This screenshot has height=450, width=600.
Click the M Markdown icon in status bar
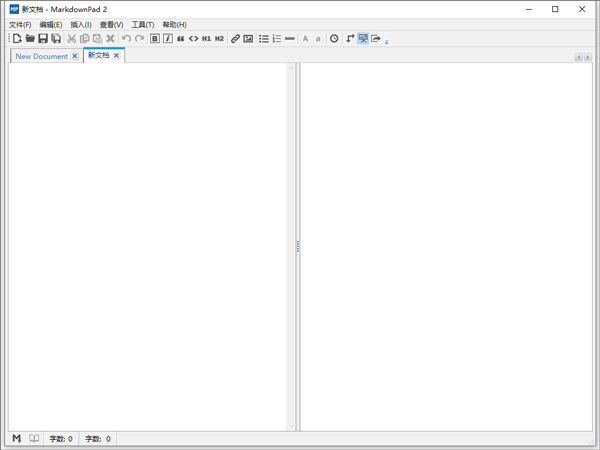tap(16, 439)
